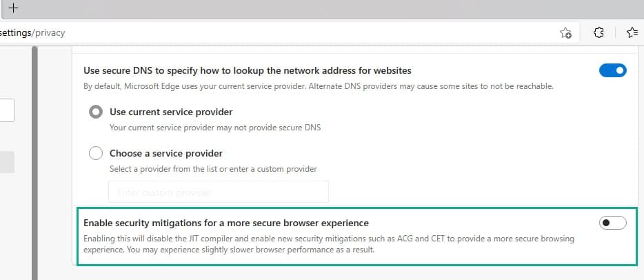
Task: Click the 'Use current service provider' label
Action: (171, 112)
